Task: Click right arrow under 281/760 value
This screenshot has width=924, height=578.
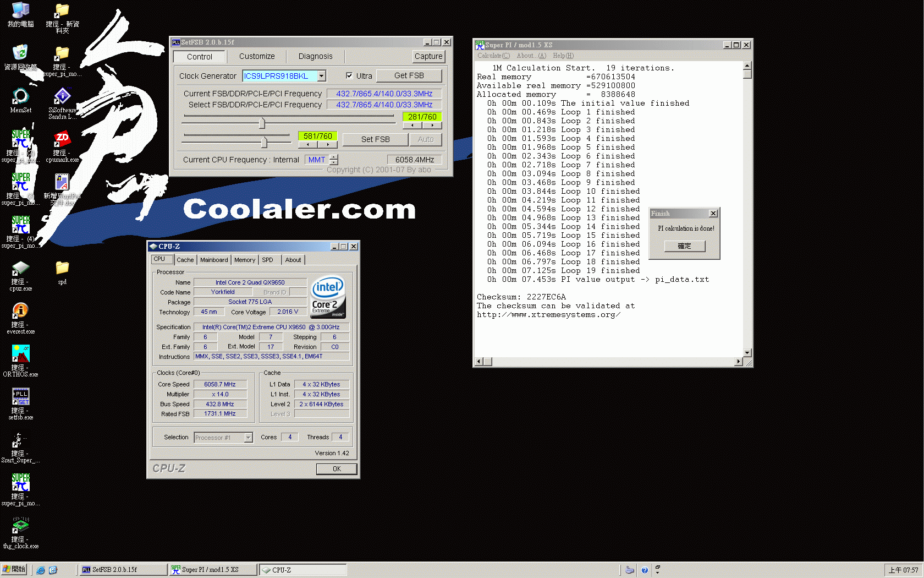Action: 432,126
